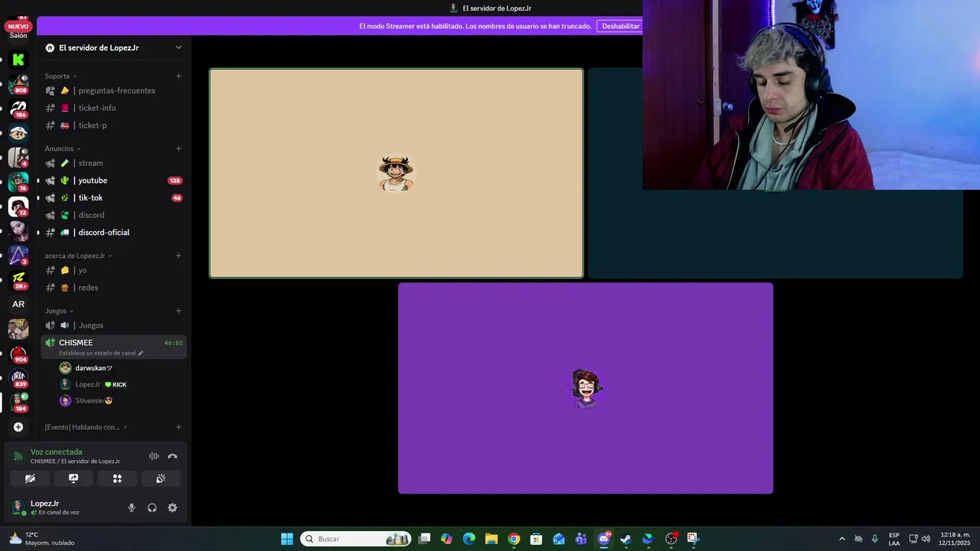
Task: Open server with 904 notification badge
Action: (18, 354)
